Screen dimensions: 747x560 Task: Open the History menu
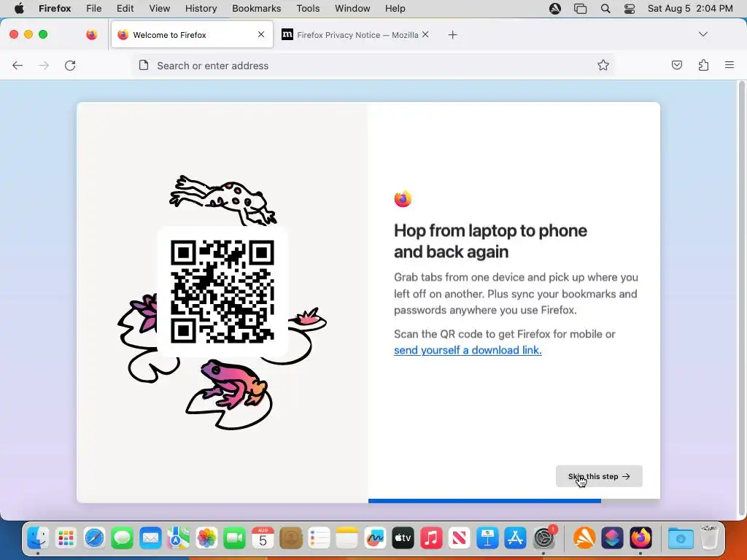click(201, 9)
